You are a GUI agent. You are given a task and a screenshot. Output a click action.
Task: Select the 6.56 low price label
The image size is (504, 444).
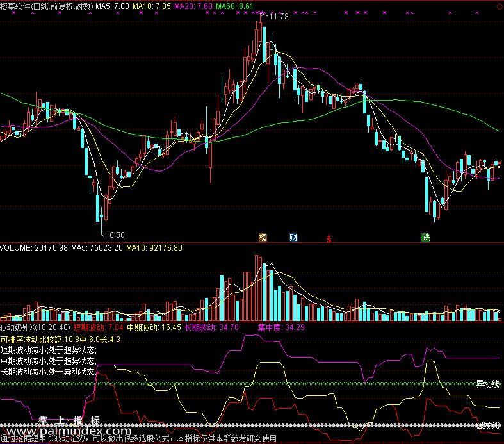[117, 235]
